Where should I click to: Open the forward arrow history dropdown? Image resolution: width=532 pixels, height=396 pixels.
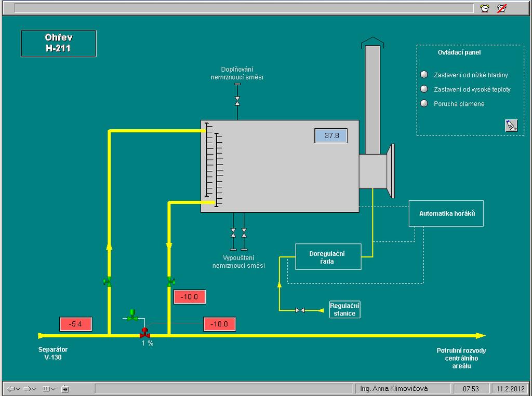[x=34, y=389]
